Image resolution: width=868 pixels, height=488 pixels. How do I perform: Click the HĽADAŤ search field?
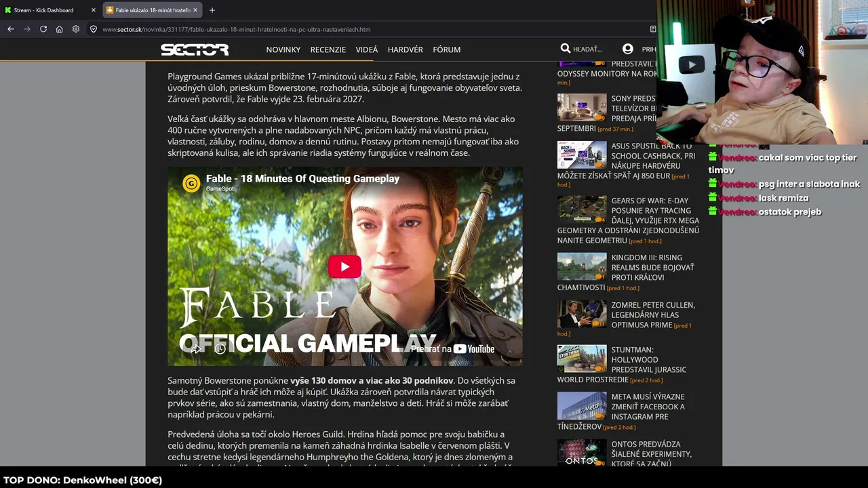(x=588, y=49)
